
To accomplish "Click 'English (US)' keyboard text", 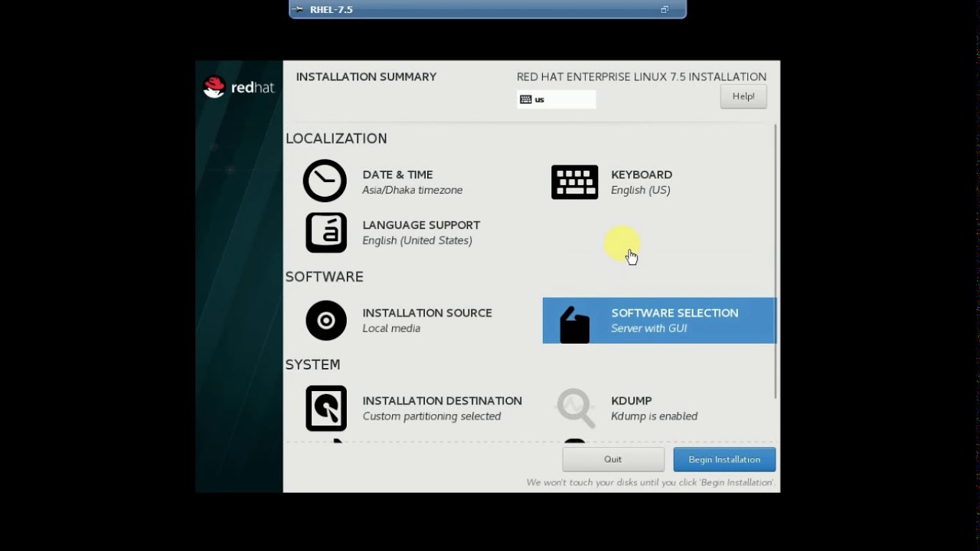I will click(641, 191).
